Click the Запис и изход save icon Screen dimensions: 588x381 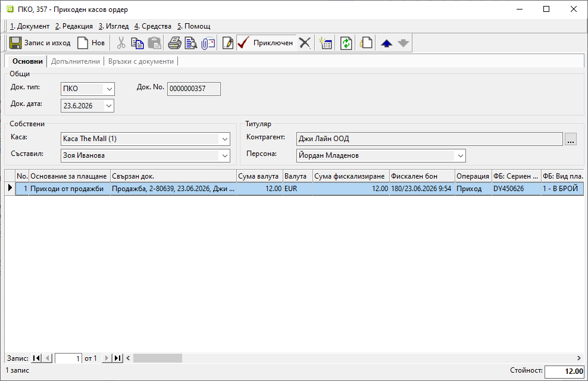tap(15, 43)
